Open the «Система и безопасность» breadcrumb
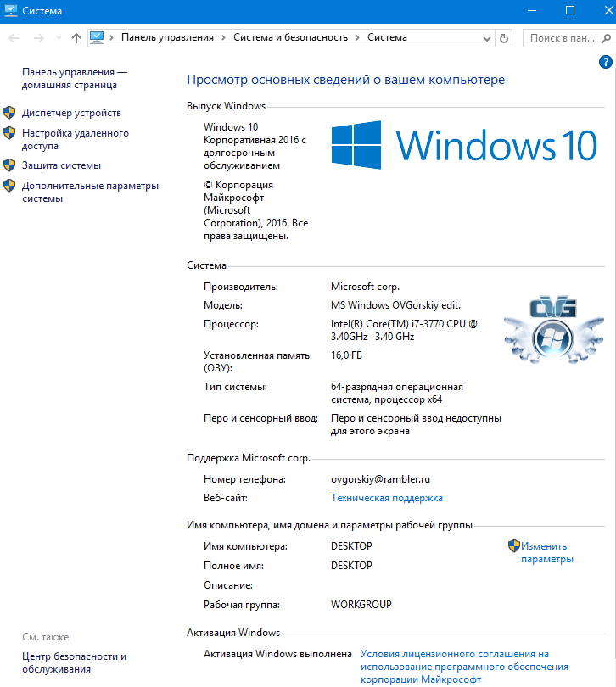 (x=290, y=37)
